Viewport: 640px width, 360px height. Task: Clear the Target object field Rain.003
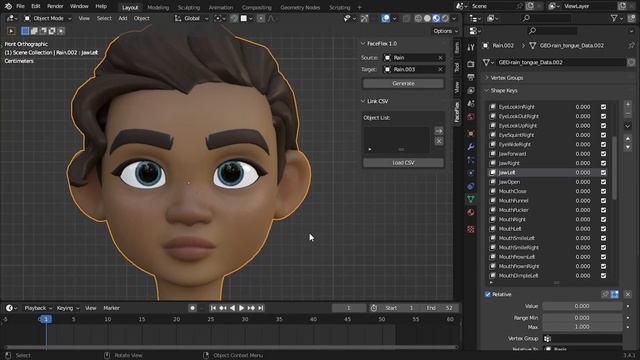[440, 69]
